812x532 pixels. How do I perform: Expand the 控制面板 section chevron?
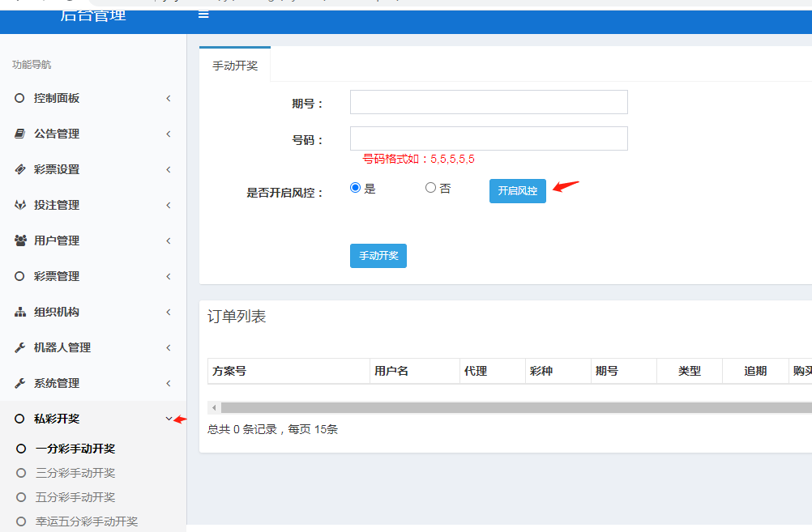[168, 98]
